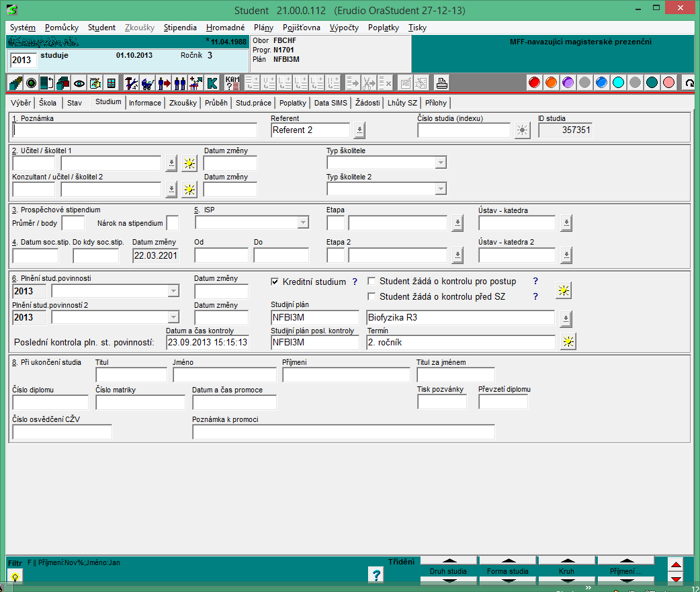Click the eye icon in the toolbar
700x592 pixels.
click(79, 83)
